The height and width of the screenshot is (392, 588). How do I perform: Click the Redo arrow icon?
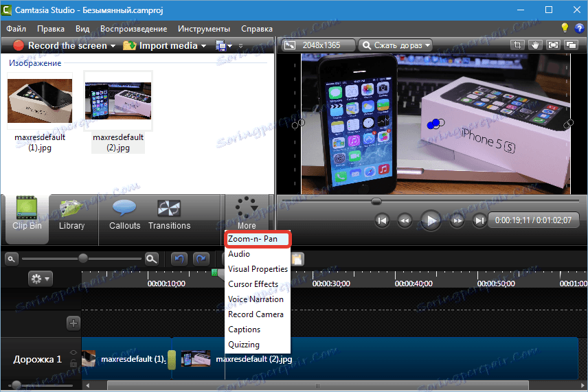201,259
